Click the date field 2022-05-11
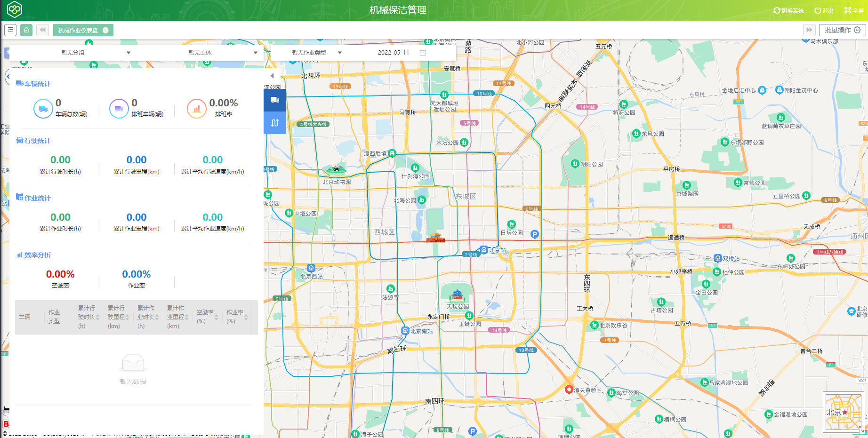 coord(394,53)
